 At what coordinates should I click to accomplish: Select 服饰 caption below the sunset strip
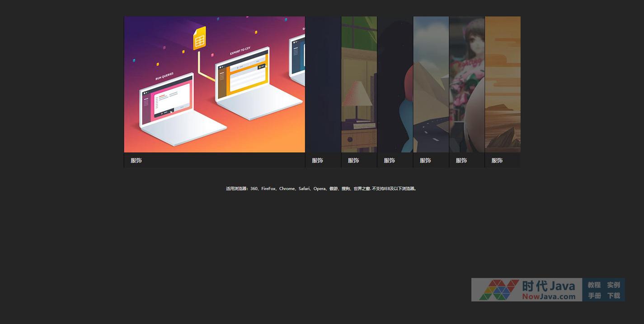coord(497,161)
